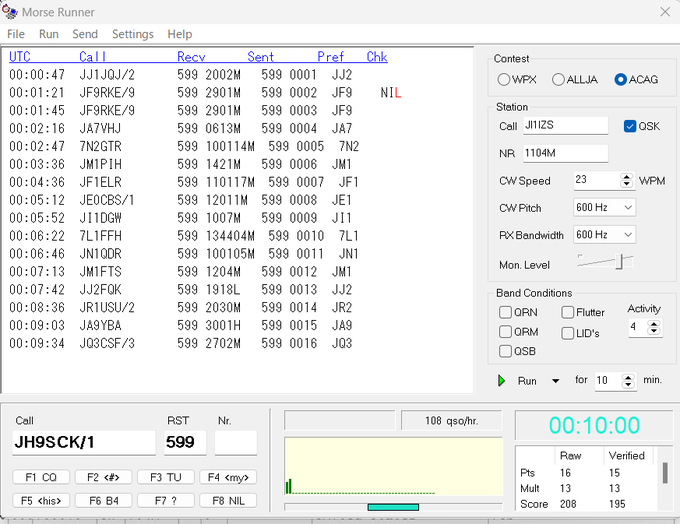This screenshot has width=680, height=524.
Task: Open the Run button dropdown arrow
Action: (555, 381)
